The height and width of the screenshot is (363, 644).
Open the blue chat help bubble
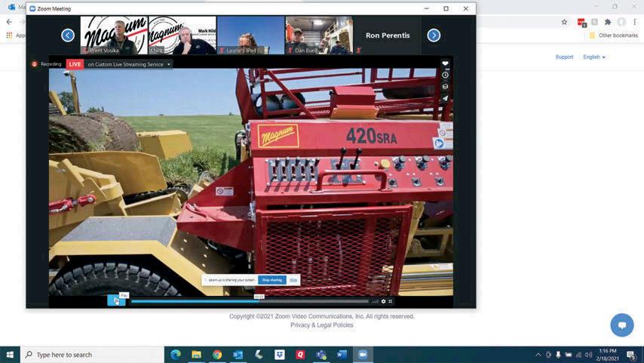click(x=622, y=325)
